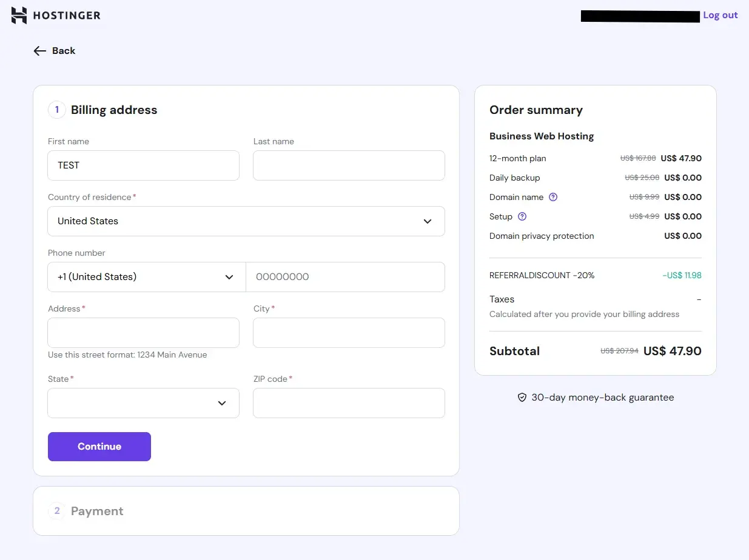The height and width of the screenshot is (560, 749).
Task: Open the Payment section header
Action: (97, 511)
